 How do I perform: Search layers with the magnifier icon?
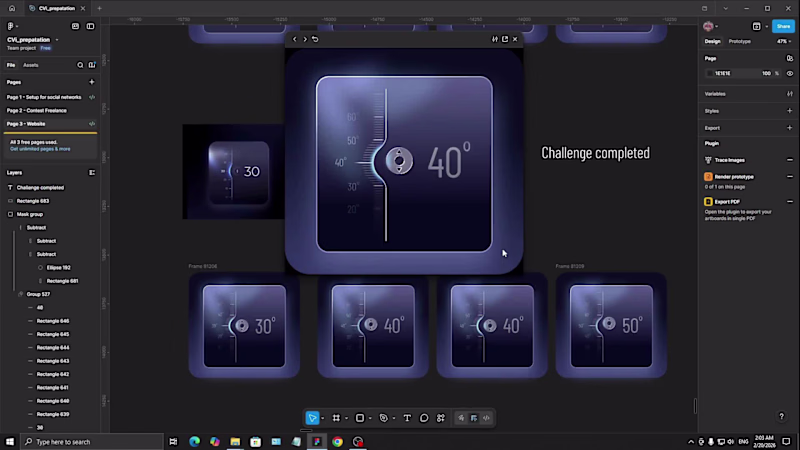(80, 65)
